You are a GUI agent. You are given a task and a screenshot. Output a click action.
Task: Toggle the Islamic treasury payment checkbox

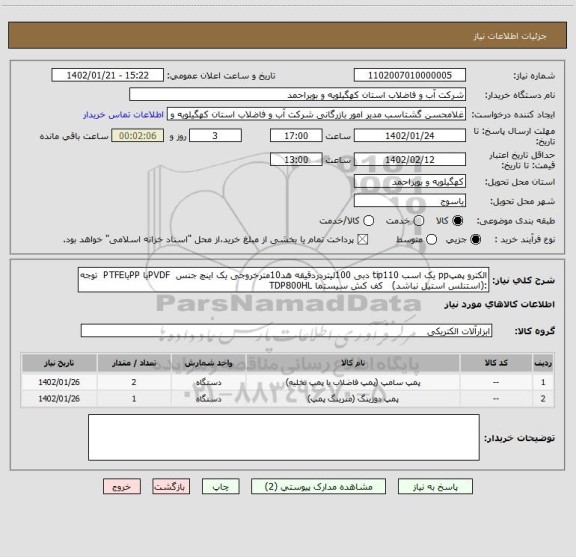(363, 240)
